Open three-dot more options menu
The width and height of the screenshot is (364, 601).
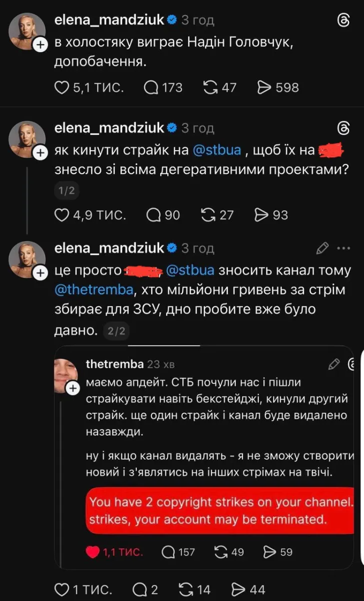345,248
